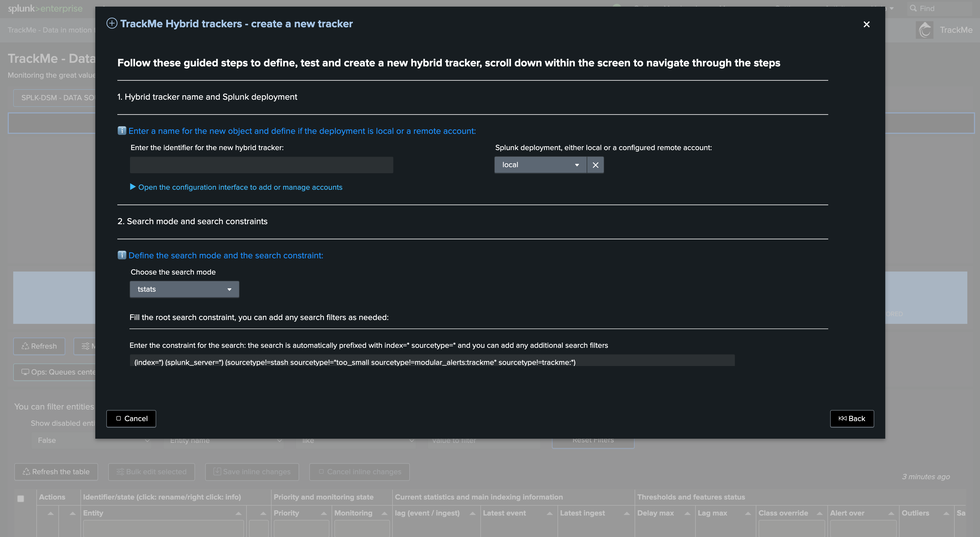Close the hybrid tracker dialog with X

tap(866, 24)
